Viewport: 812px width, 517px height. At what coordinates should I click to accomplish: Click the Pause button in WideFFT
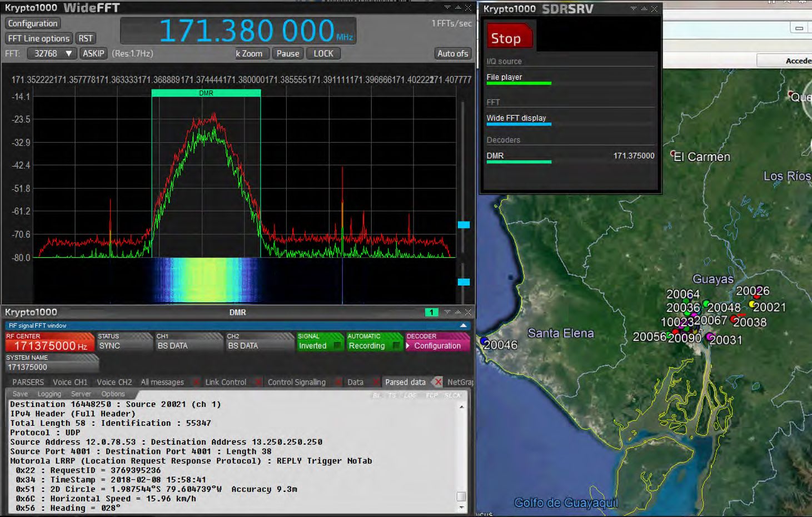287,53
